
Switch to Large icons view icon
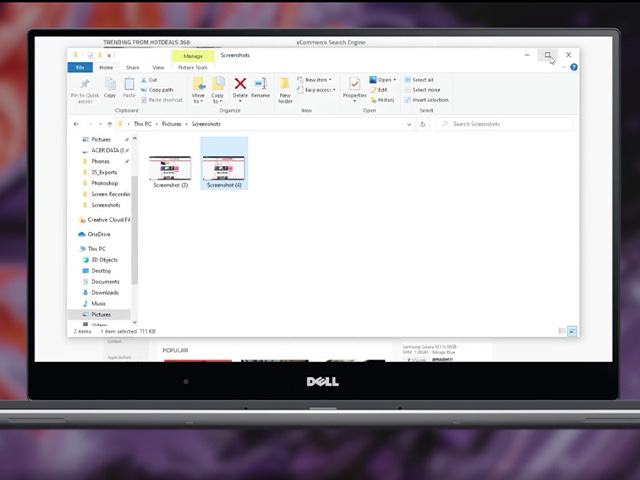pyautogui.click(x=572, y=331)
